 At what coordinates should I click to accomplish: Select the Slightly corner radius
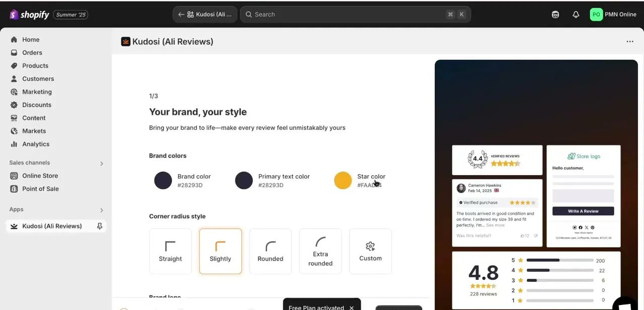[220, 251]
